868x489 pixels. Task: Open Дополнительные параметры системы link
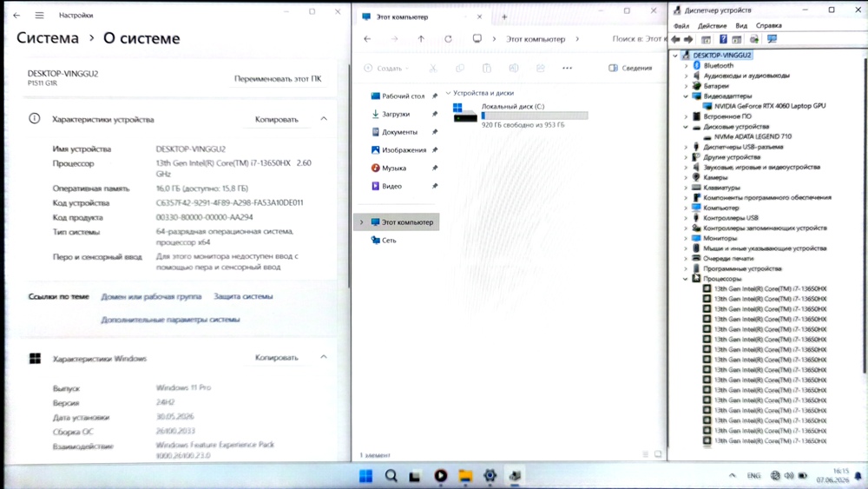[x=170, y=320]
